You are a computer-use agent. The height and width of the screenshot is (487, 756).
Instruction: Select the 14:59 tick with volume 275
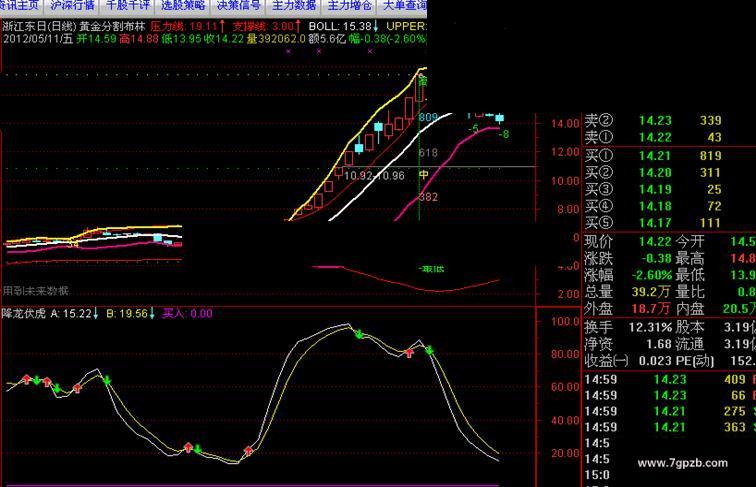point(670,411)
